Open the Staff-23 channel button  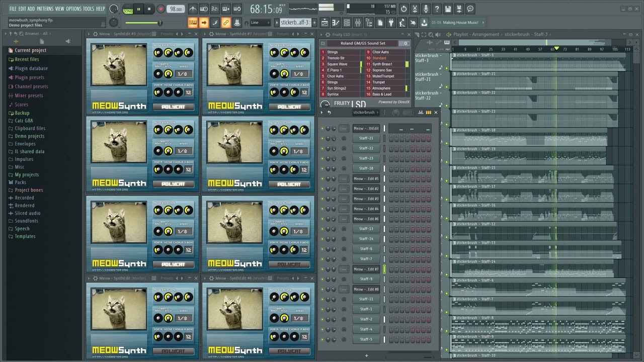[366, 158]
